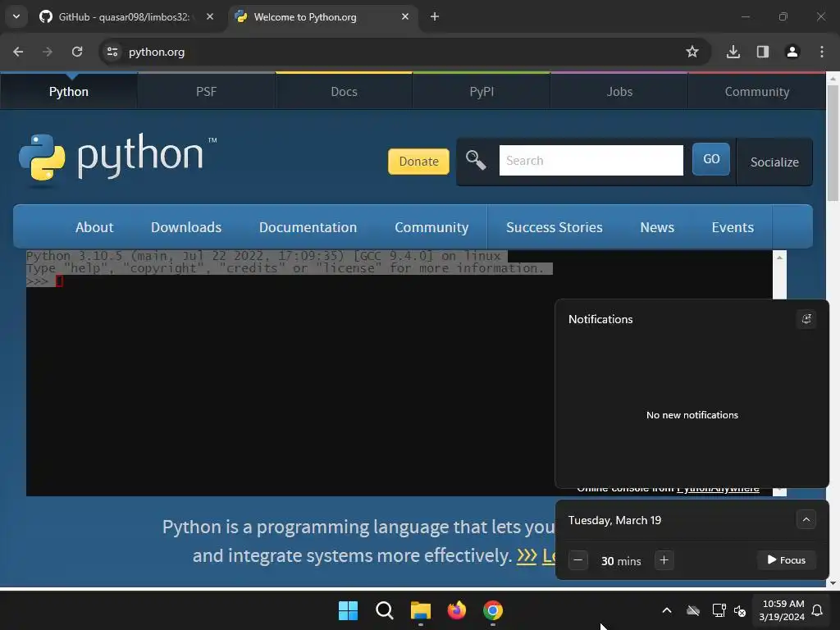Image resolution: width=840 pixels, height=630 pixels.
Task: Open clock showing 10:59 AM 3/19/2024
Action: click(x=782, y=610)
